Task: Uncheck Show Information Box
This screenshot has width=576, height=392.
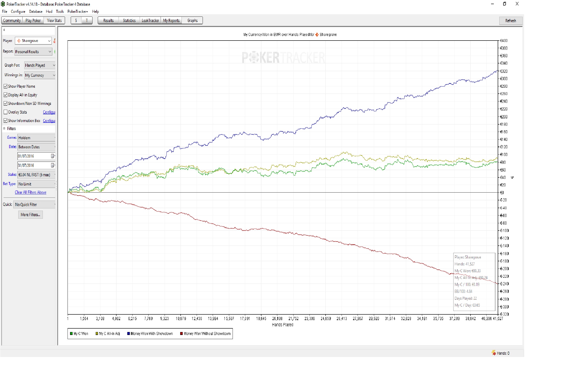Action: pos(5,120)
